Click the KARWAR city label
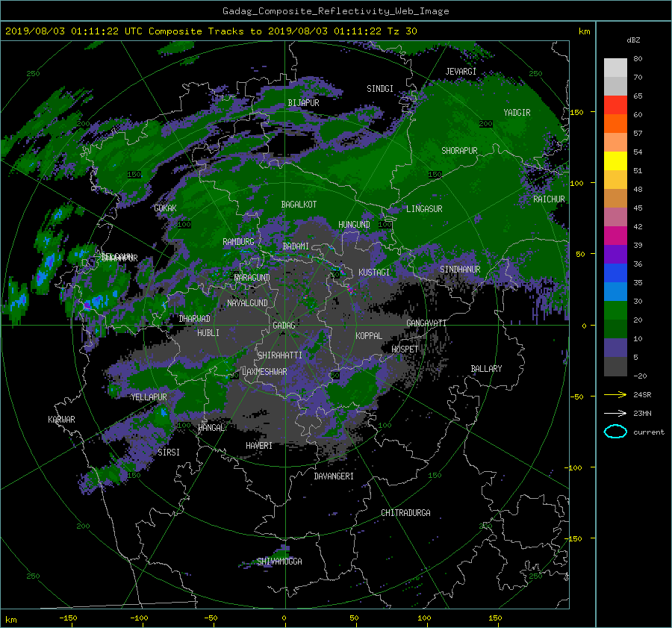The height and width of the screenshot is (628, 672). [61, 419]
